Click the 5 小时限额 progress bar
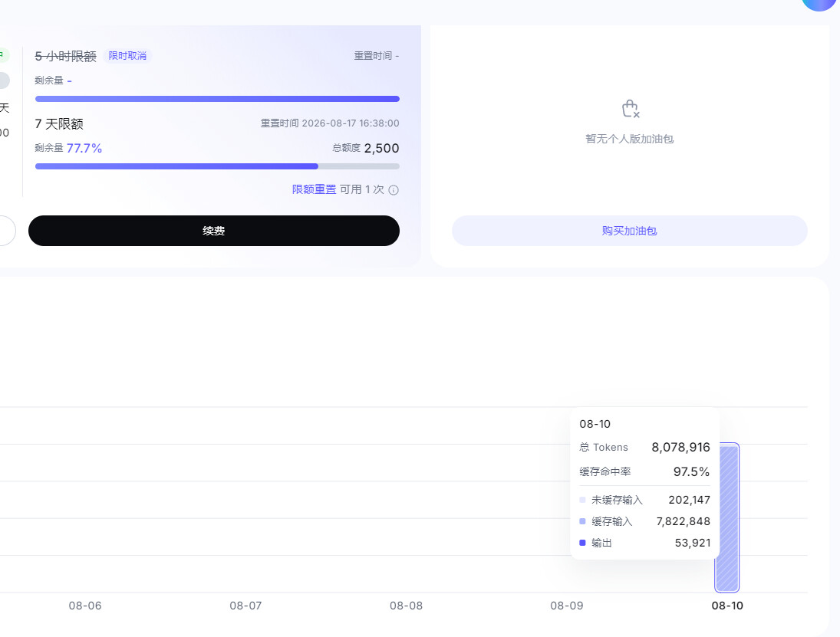Screen dimensions: 840x637 (217, 98)
